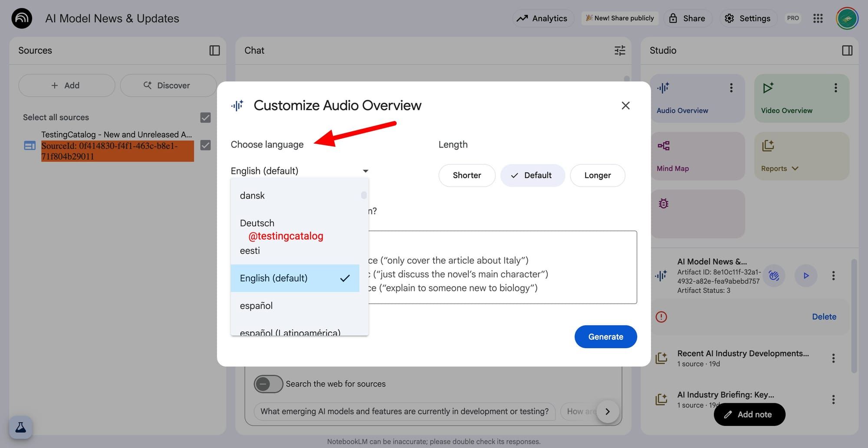The image size is (868, 448).
Task: Open the Mind Map studio card
Action: point(697,156)
